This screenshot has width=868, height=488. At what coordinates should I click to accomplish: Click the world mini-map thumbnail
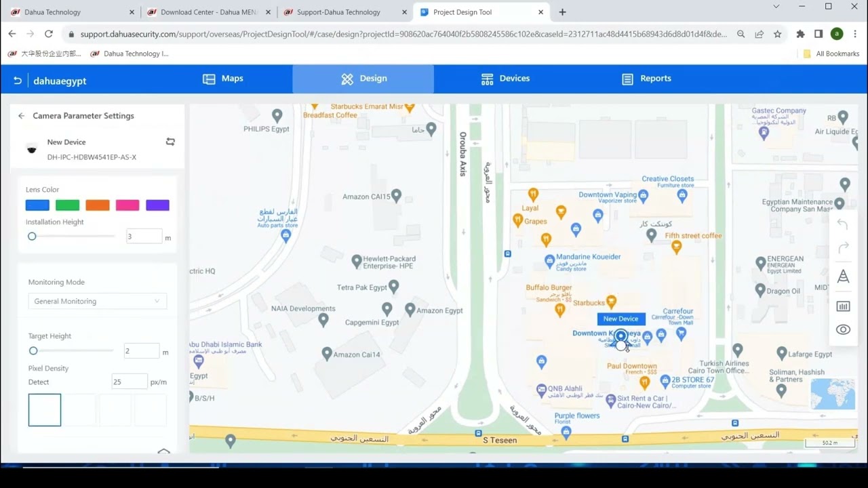pos(833,394)
